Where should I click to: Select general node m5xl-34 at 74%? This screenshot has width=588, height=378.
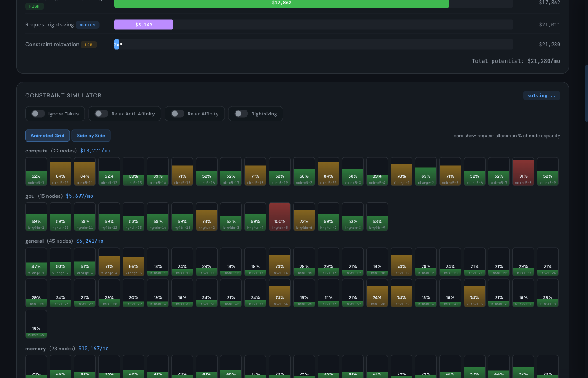pyautogui.click(x=280, y=293)
